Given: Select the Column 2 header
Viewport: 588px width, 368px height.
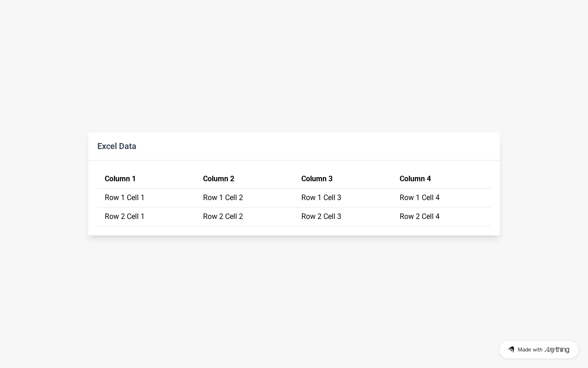Looking at the screenshot, I should [x=219, y=179].
